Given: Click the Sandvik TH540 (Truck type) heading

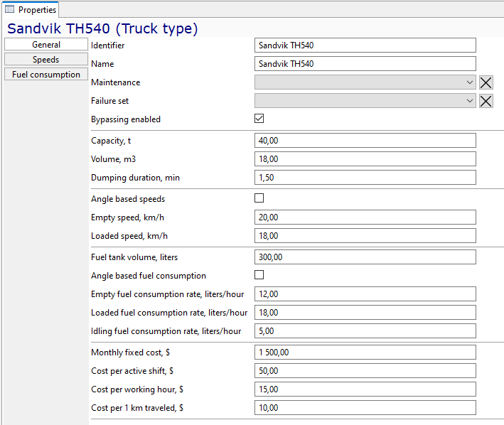Looking at the screenshot, I should [102, 28].
